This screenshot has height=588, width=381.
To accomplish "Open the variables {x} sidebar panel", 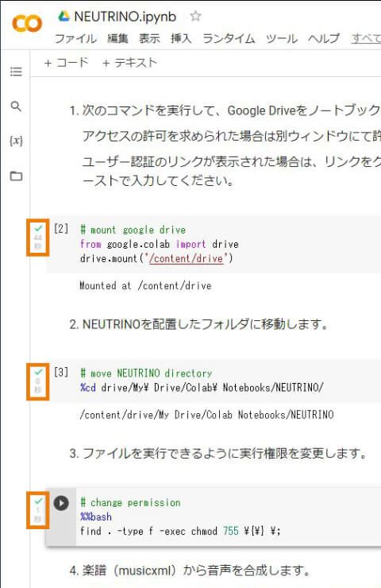I will click(16, 141).
